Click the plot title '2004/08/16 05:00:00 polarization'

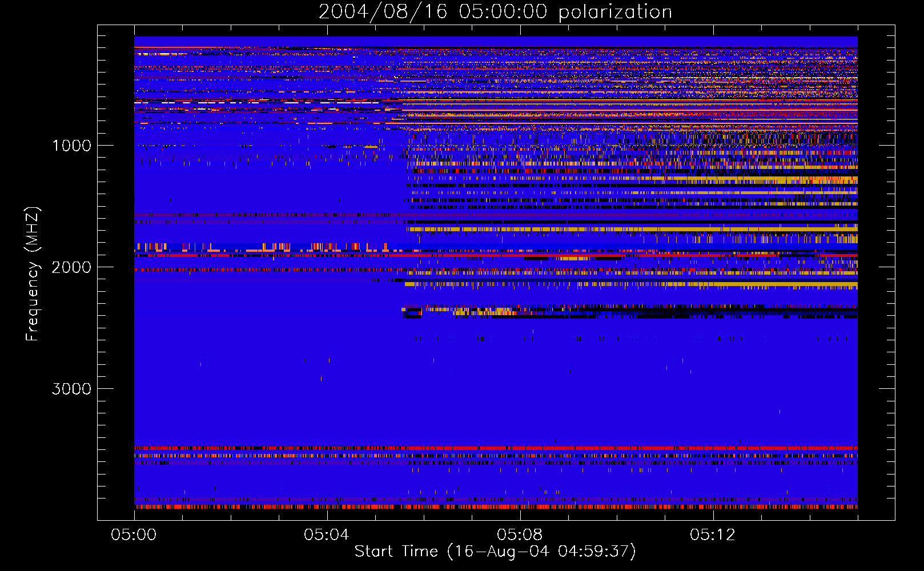point(495,12)
